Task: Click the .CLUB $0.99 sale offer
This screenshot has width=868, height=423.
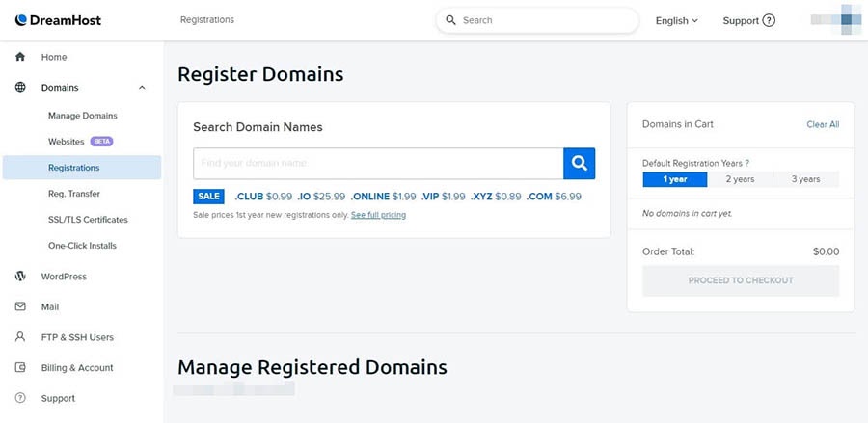Action: coord(263,197)
